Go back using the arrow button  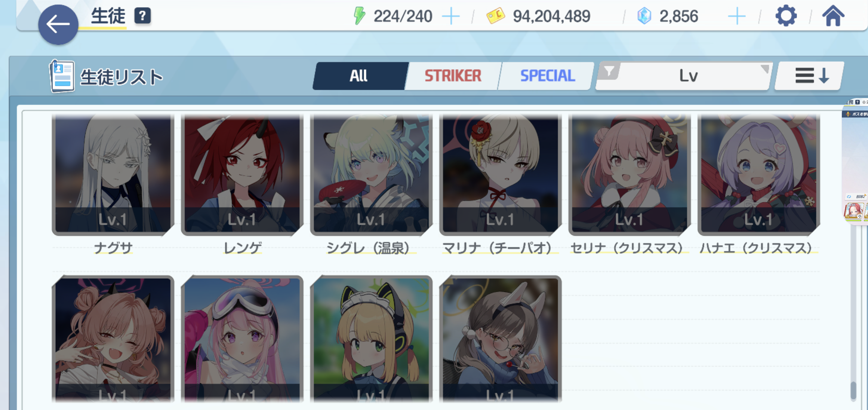point(58,25)
